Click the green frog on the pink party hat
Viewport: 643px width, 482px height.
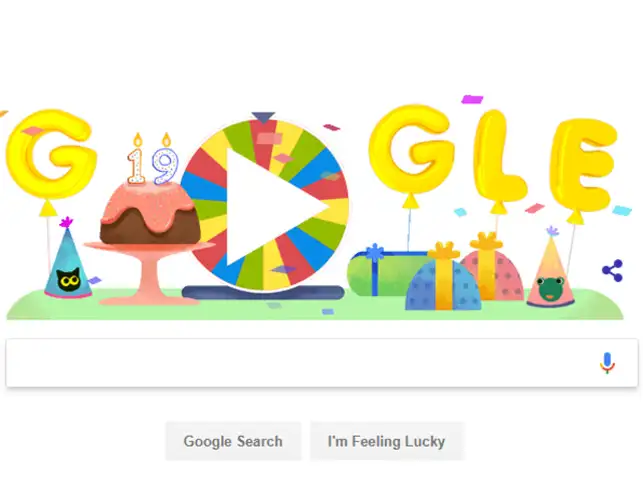[551, 288]
